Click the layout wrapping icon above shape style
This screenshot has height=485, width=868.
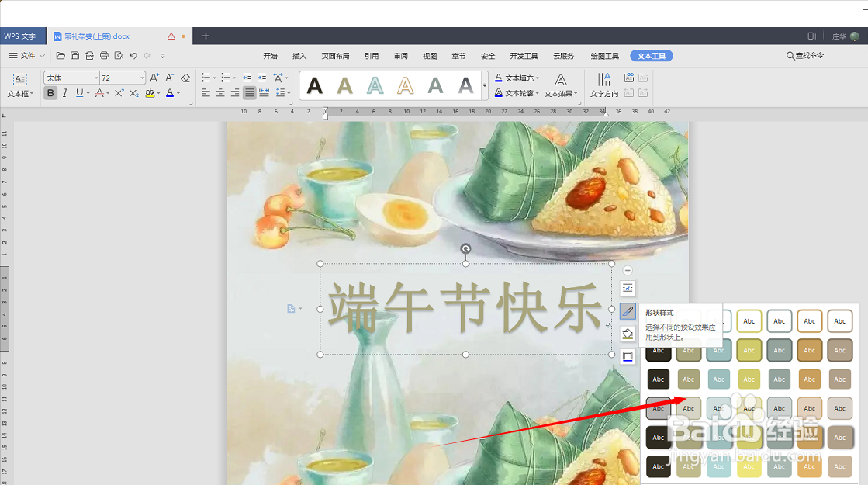tap(628, 288)
